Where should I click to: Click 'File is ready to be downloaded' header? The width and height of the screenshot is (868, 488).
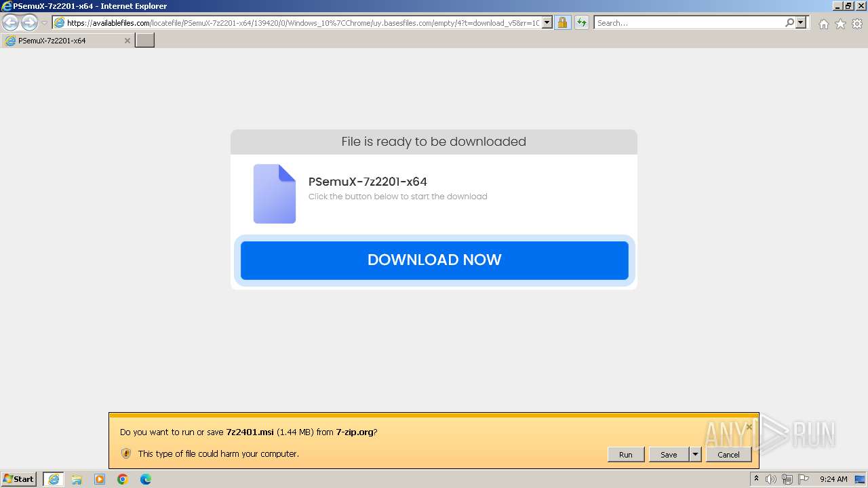click(434, 142)
